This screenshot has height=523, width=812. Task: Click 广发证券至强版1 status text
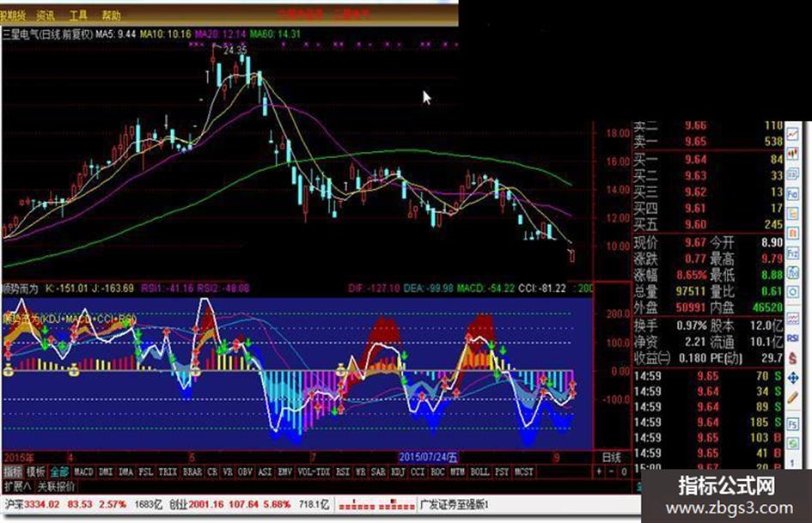[x=455, y=504]
